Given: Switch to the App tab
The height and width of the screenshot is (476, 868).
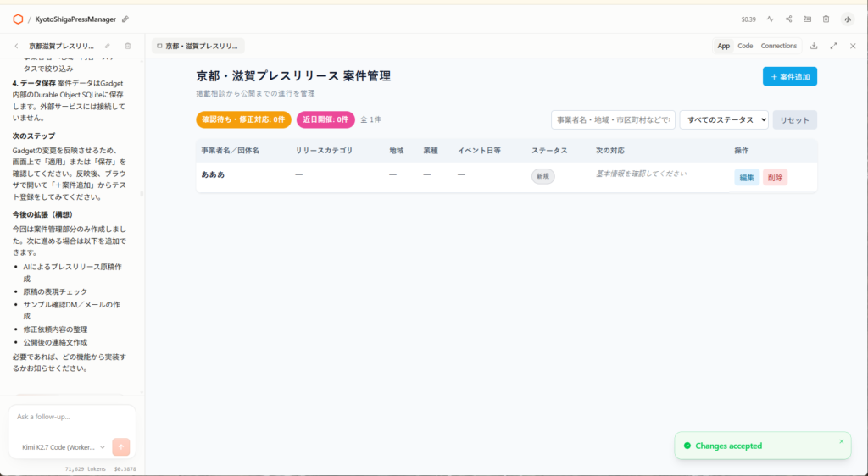Looking at the screenshot, I should pos(724,46).
